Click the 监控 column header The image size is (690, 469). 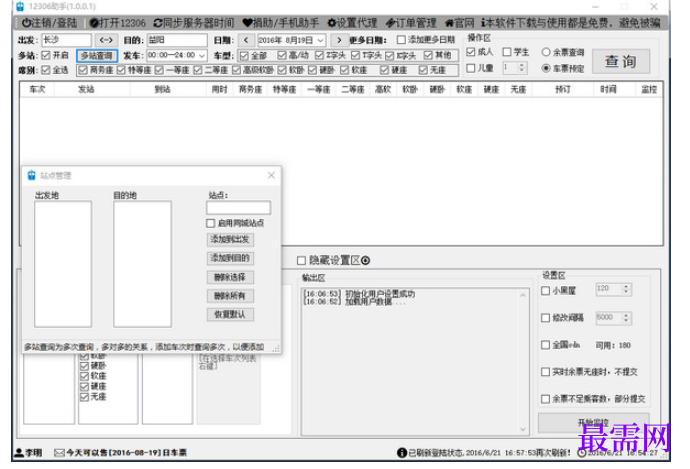[649, 89]
